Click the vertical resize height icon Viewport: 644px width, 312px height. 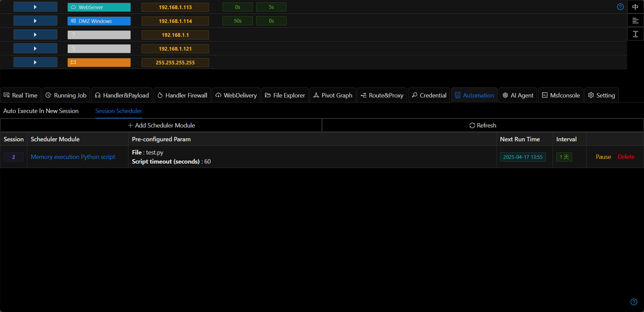[635, 34]
